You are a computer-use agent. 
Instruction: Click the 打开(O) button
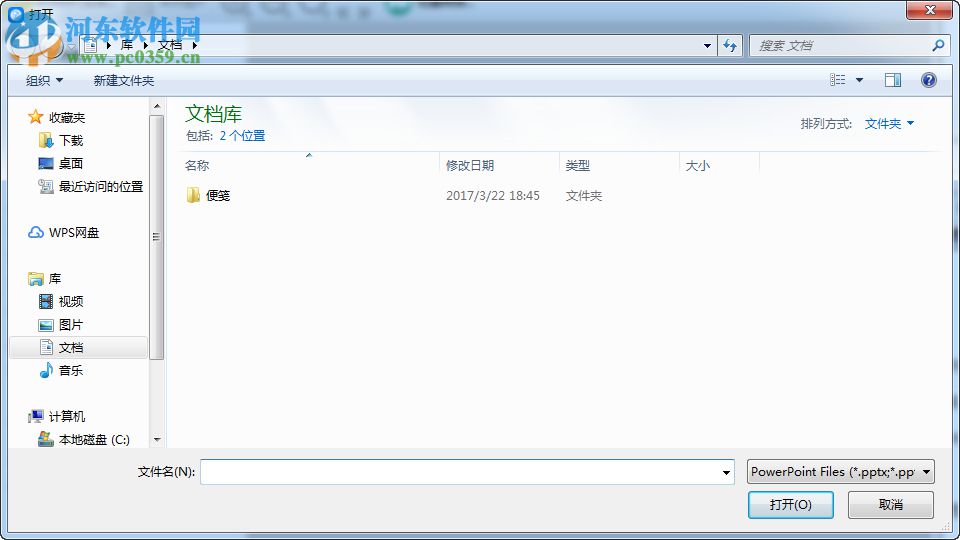[x=790, y=504]
